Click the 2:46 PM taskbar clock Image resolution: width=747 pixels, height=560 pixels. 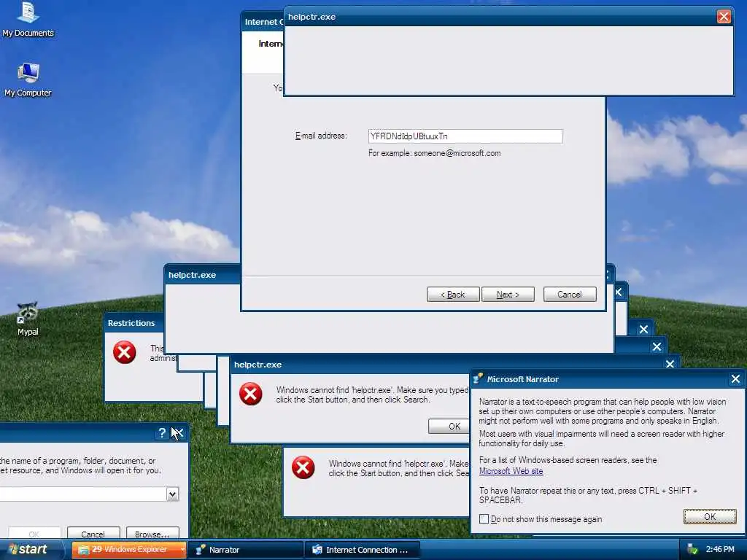[720, 550]
